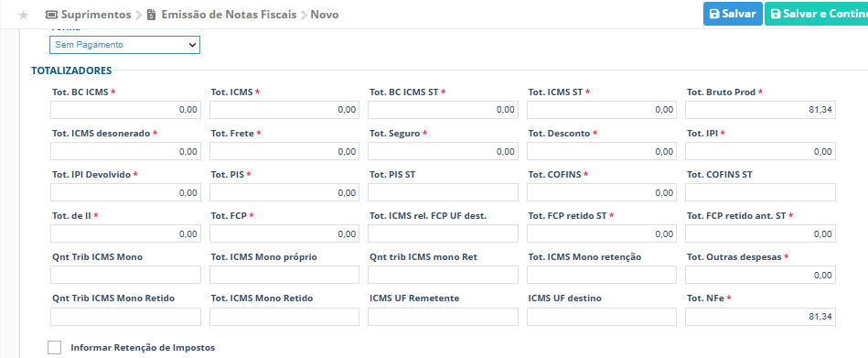
Task: Click the Tot. BC ICMS ST field
Action: (443, 110)
